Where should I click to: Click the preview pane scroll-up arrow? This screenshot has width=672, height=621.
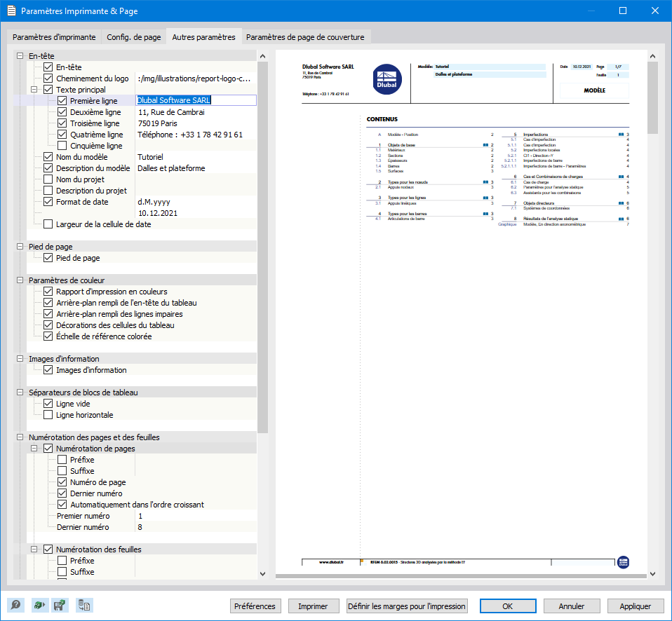(x=652, y=56)
